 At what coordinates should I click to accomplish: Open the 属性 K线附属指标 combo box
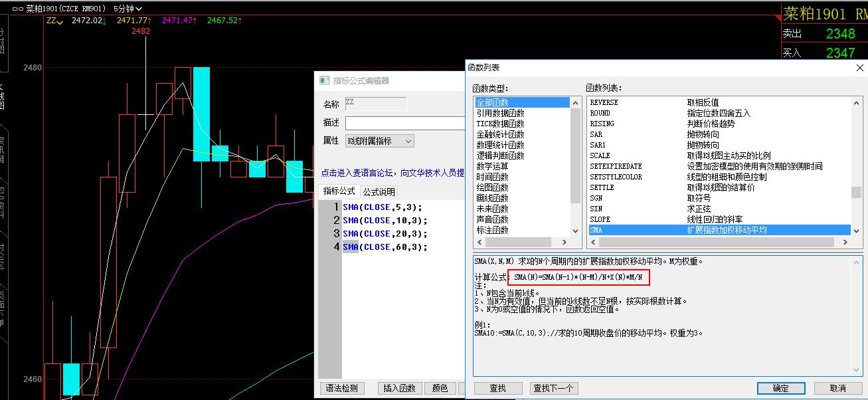pos(379,141)
